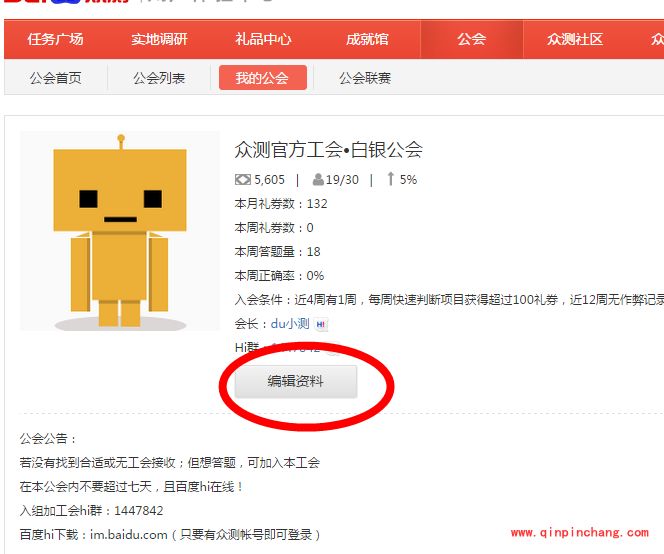
Task: Click the upward arrow icon beside 5%
Action: [x=390, y=180]
